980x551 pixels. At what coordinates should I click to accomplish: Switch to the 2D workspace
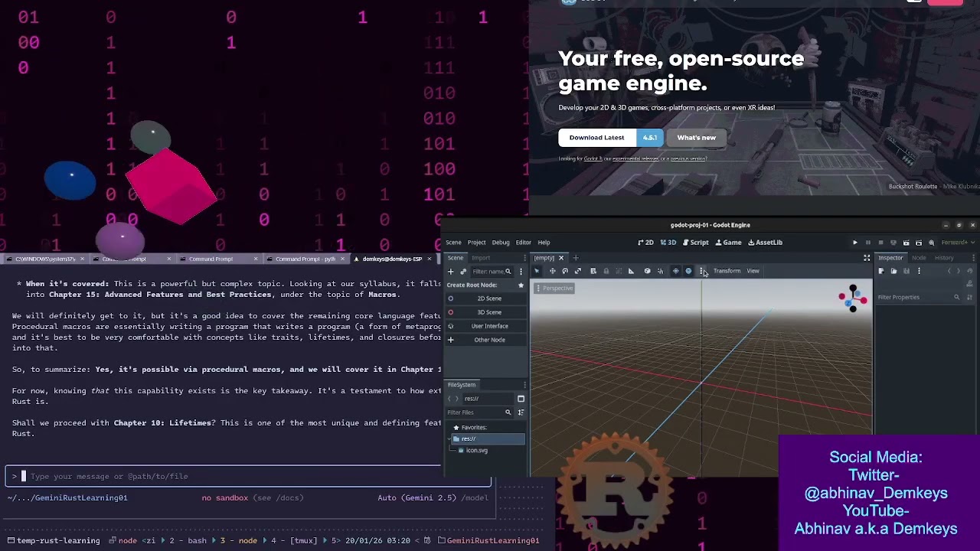point(645,243)
